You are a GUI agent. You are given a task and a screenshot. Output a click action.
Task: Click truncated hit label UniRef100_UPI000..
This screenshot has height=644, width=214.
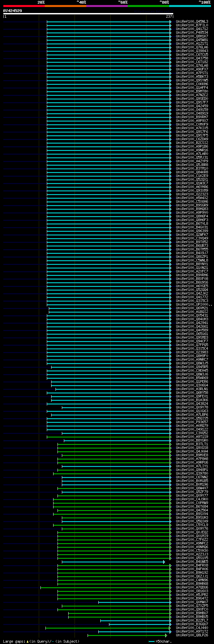coord(194,305)
